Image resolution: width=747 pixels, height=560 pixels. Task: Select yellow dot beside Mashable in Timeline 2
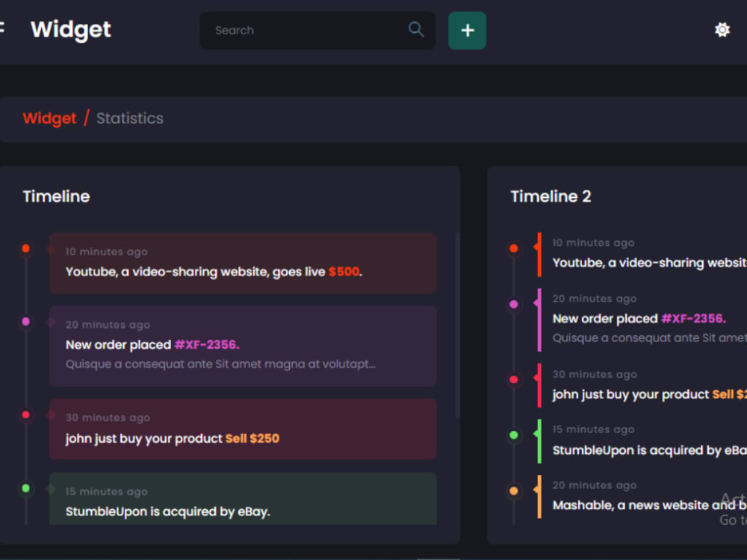(x=514, y=491)
